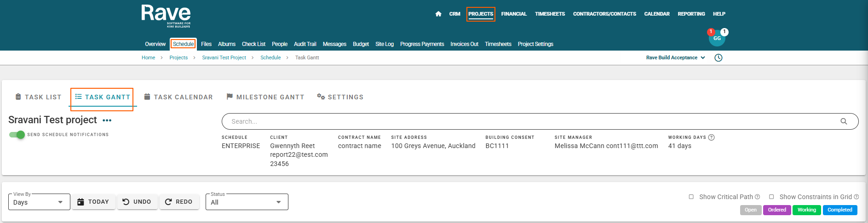
Task: Click the Today button
Action: point(93,202)
